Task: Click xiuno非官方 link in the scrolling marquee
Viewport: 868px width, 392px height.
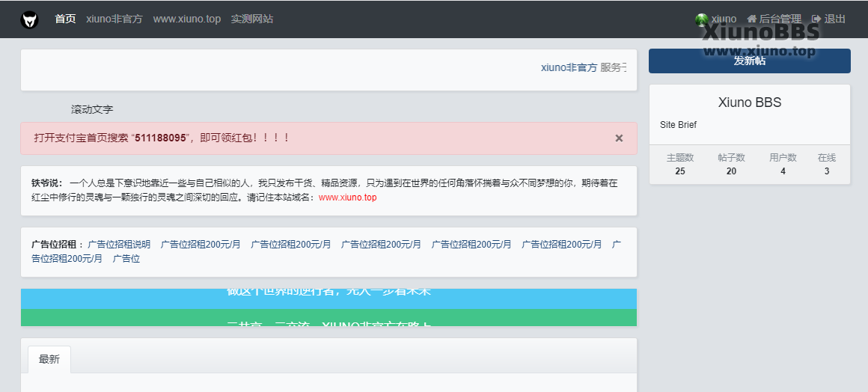Action: tap(569, 67)
